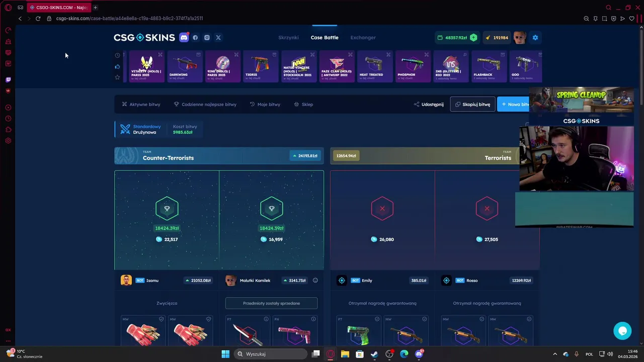Viewport: 644px width, 362px height.
Task: Click the zoom magnifier icon in address bar
Action: point(586,19)
